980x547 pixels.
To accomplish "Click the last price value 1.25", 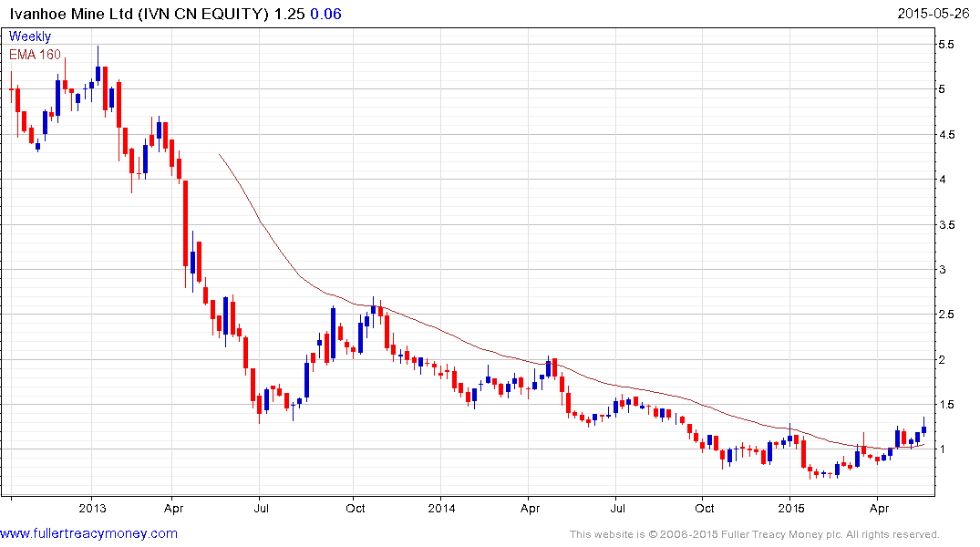I will click(289, 14).
